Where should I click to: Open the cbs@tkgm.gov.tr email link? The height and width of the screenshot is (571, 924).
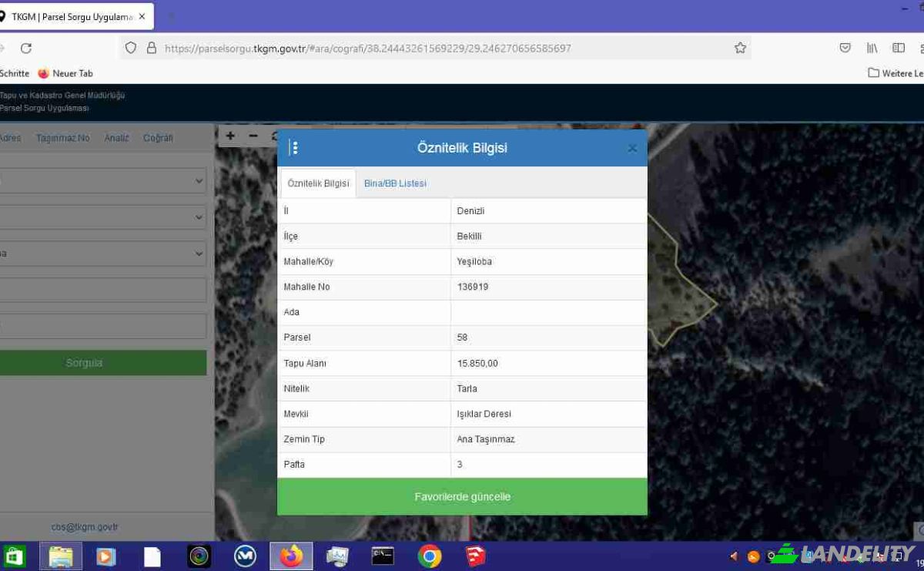(x=84, y=527)
